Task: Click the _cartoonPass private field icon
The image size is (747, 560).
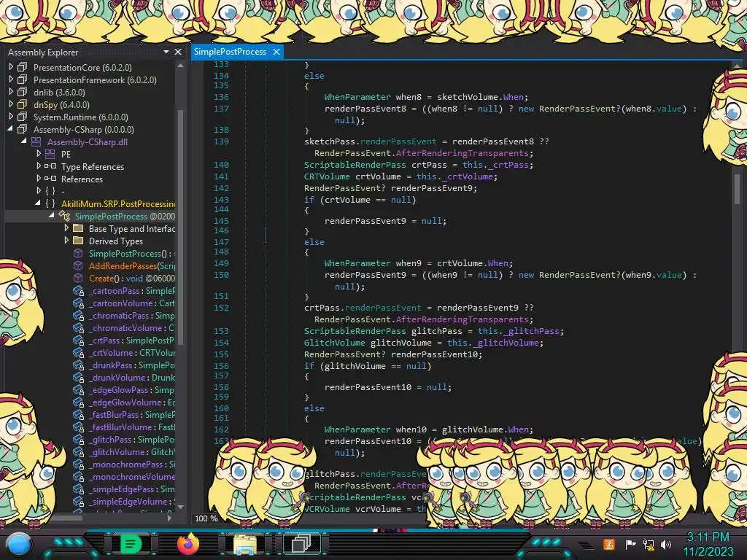Action: pyautogui.click(x=78, y=290)
